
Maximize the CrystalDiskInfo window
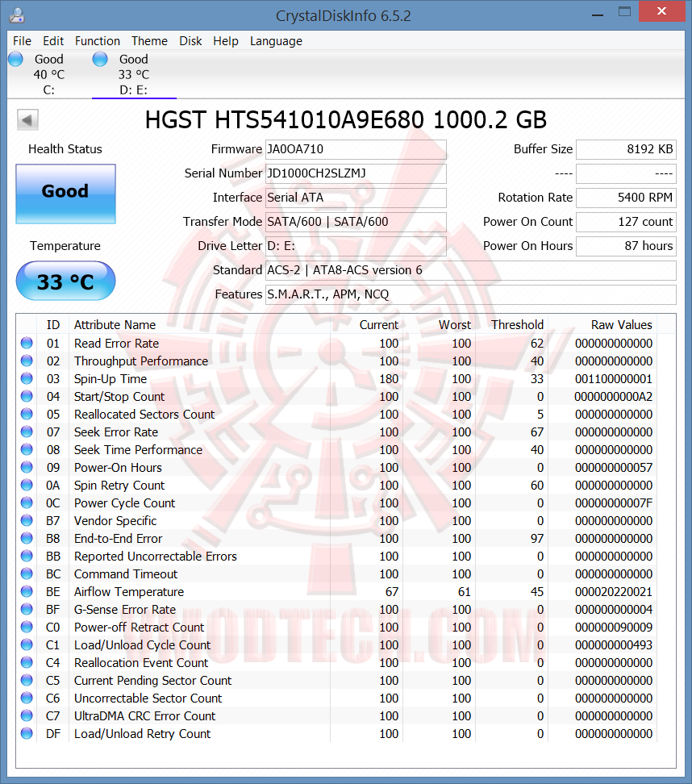tap(624, 12)
